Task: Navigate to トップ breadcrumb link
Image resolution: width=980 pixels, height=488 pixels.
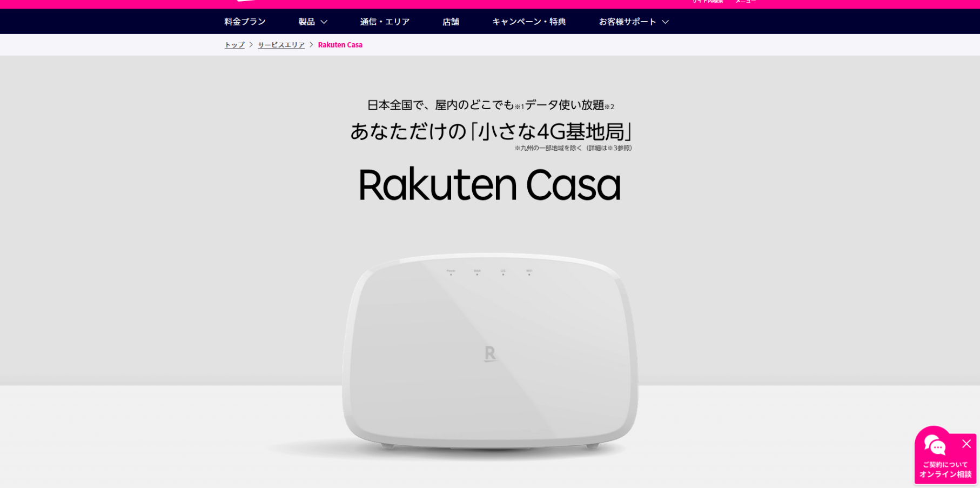Action: click(234, 45)
